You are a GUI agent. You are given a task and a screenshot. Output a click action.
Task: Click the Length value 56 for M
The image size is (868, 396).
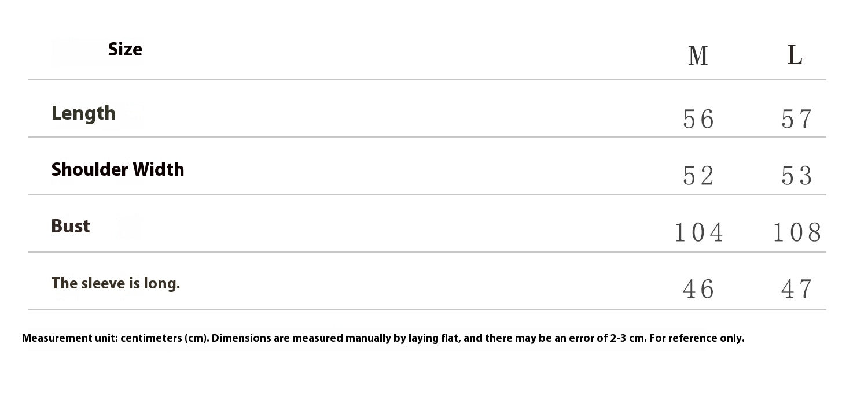coord(698,119)
